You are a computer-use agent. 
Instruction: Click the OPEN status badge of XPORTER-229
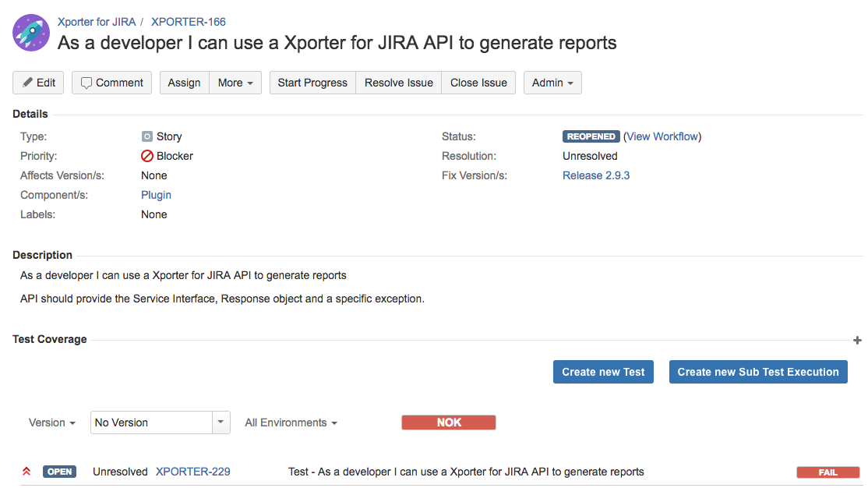point(59,472)
